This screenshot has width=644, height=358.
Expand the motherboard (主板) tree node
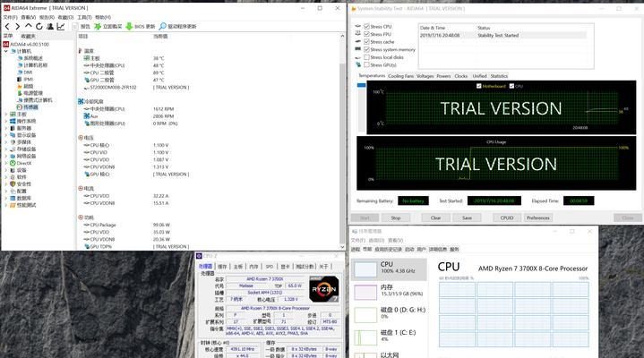coord(5,115)
